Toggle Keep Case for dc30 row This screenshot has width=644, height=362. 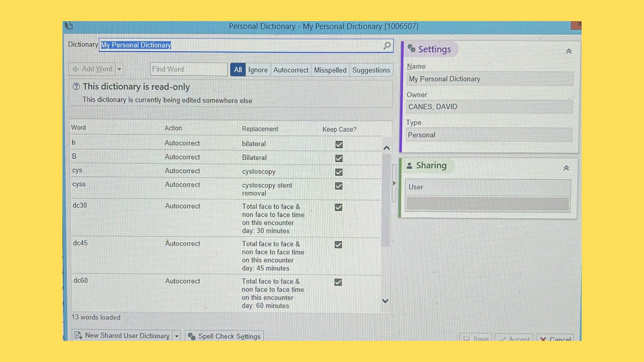click(338, 207)
